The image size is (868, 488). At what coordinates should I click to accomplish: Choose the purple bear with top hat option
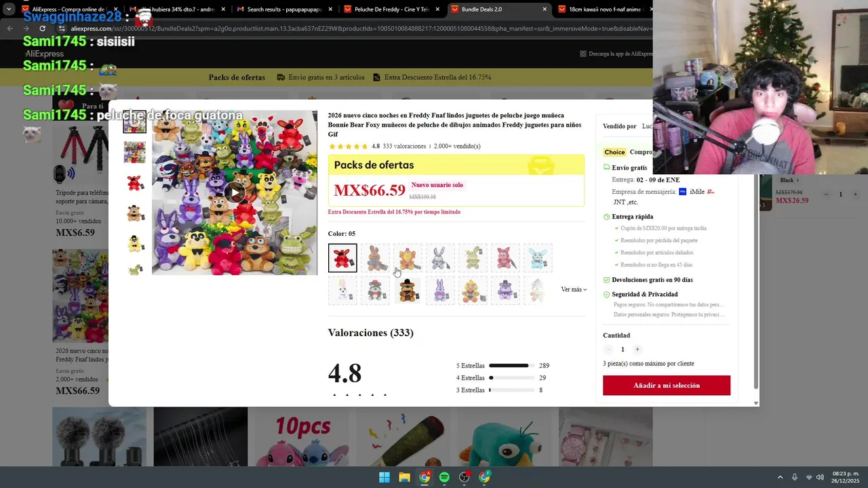click(505, 291)
